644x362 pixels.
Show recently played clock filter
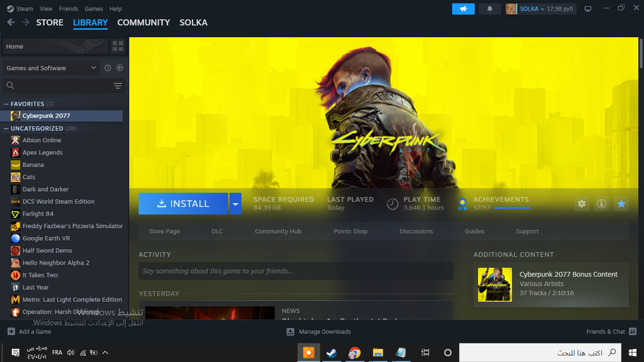coord(108,68)
